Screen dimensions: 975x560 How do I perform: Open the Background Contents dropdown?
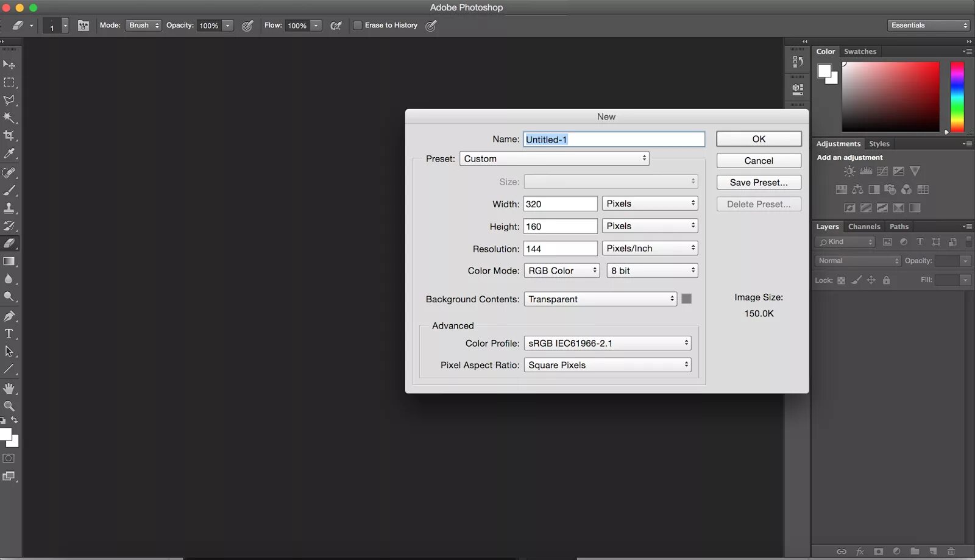tap(600, 299)
